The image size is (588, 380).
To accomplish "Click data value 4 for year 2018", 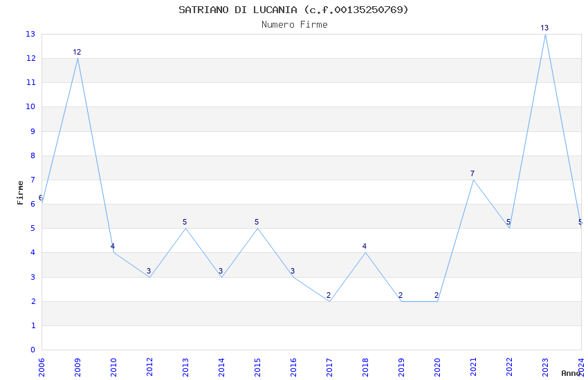I will click(x=365, y=246).
